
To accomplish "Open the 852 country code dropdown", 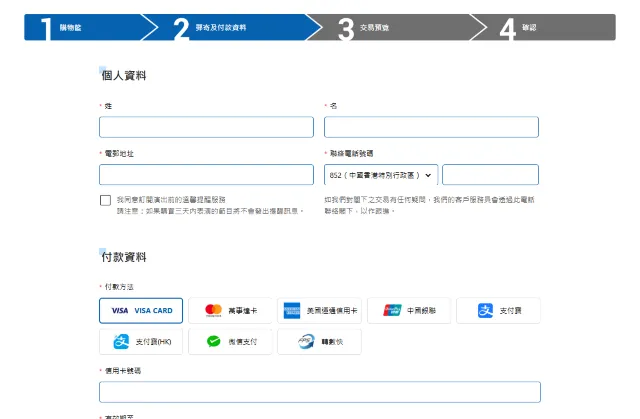I will 381,175.
